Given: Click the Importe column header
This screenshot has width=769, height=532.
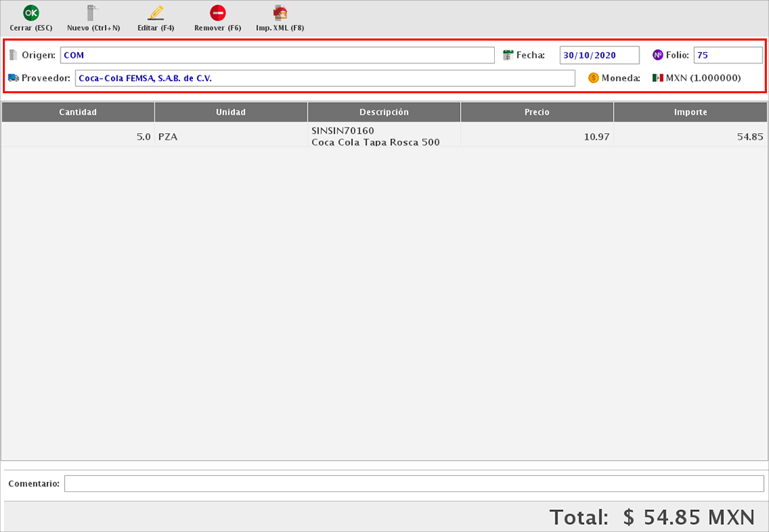Looking at the screenshot, I should [690, 112].
